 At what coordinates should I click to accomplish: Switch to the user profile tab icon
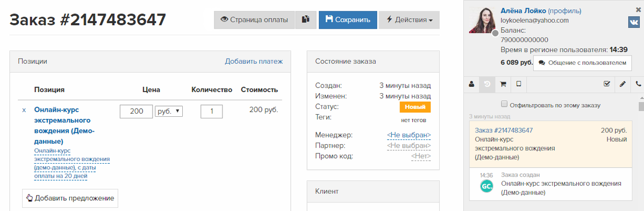[471, 84]
